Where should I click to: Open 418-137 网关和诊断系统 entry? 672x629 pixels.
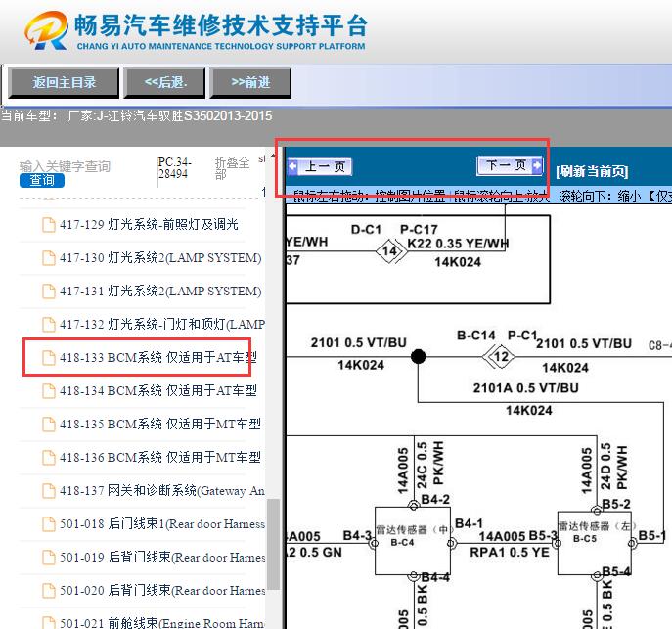pos(162,491)
